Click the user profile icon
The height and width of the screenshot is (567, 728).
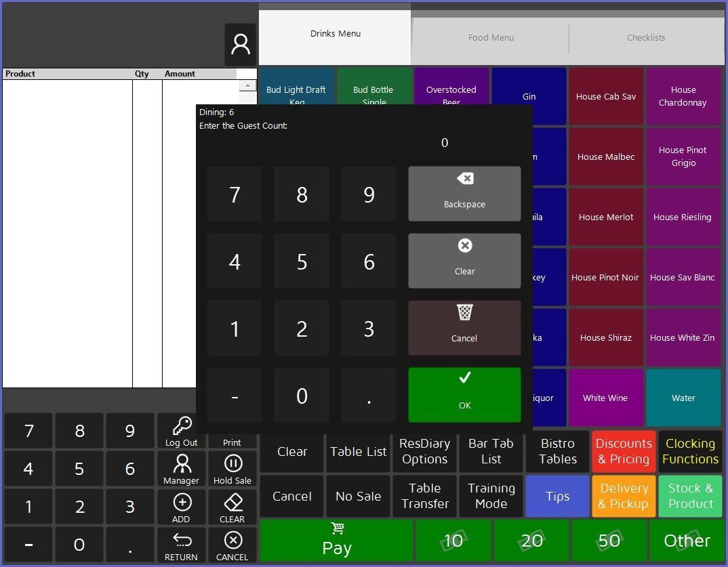pyautogui.click(x=240, y=45)
